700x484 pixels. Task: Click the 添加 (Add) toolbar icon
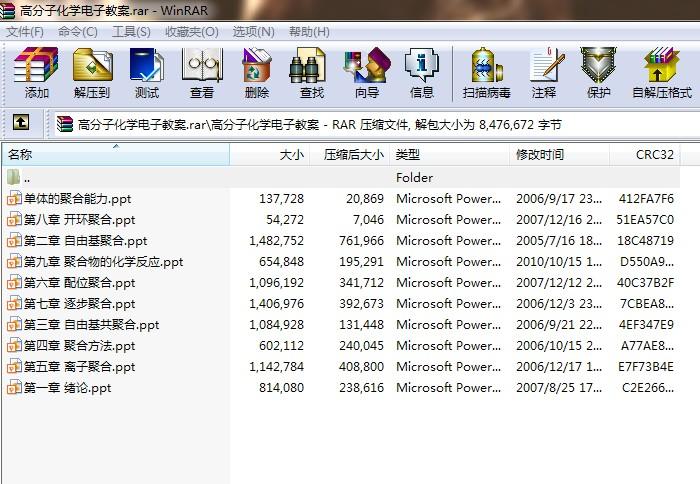point(36,65)
